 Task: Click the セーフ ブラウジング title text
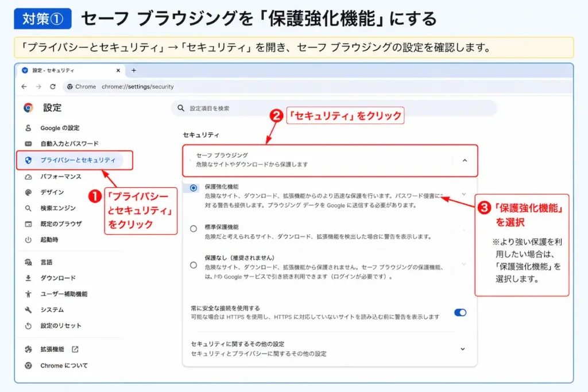pyautogui.click(x=222, y=155)
